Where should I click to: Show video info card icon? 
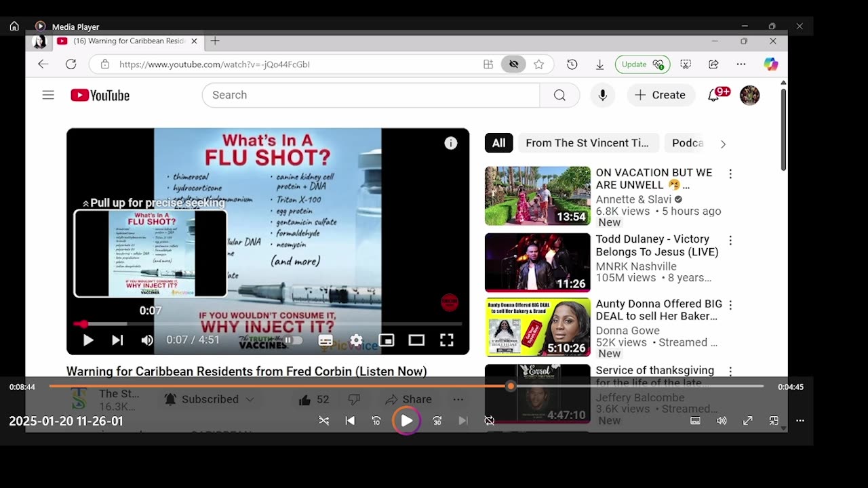point(451,143)
